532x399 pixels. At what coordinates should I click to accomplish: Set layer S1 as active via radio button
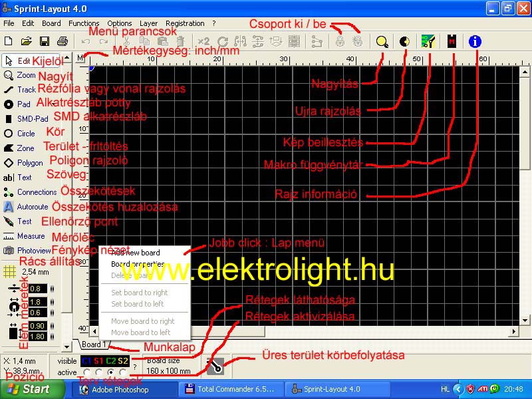click(x=98, y=372)
